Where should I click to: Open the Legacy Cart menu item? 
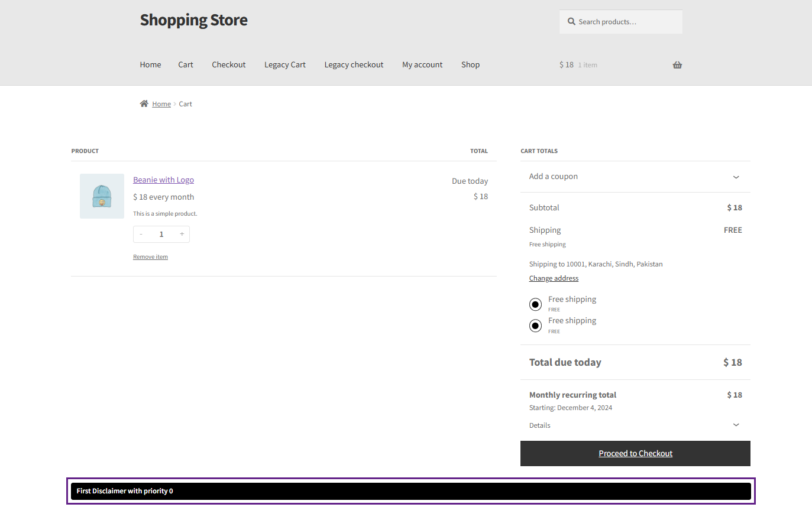(285, 65)
